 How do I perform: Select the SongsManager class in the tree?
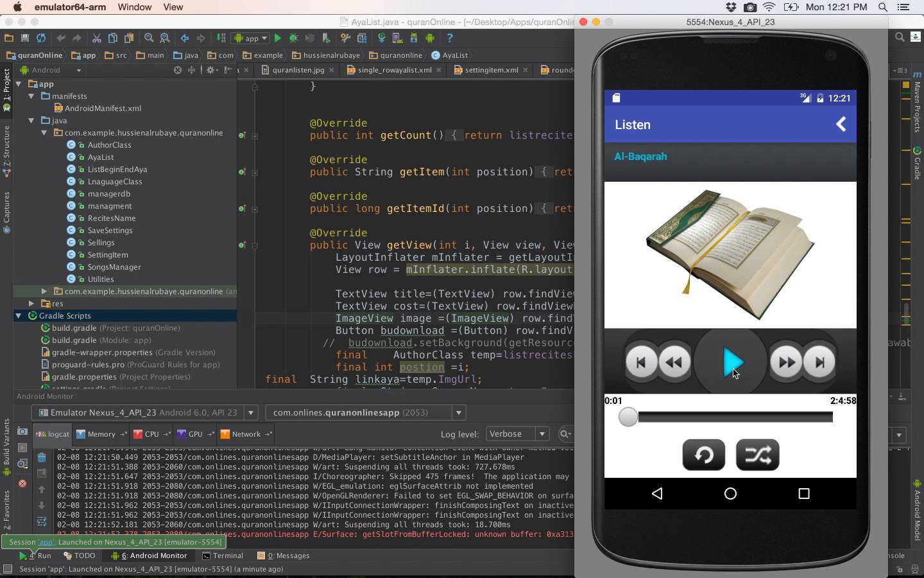click(114, 267)
